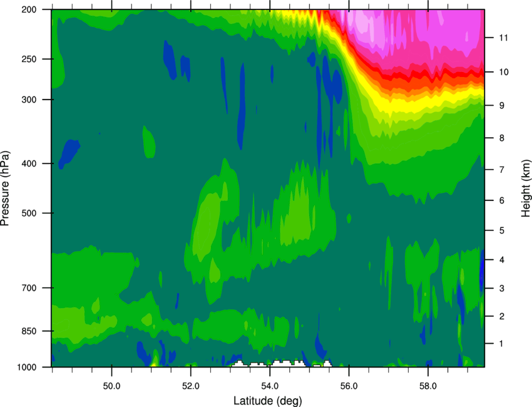Click the 8 km height tick label

(x=502, y=138)
